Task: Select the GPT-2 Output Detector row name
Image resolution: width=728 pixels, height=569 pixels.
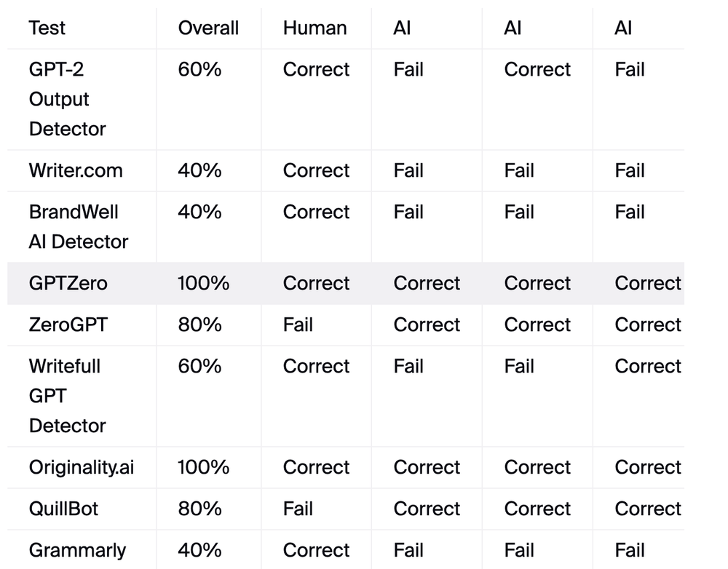Action: pos(67,99)
